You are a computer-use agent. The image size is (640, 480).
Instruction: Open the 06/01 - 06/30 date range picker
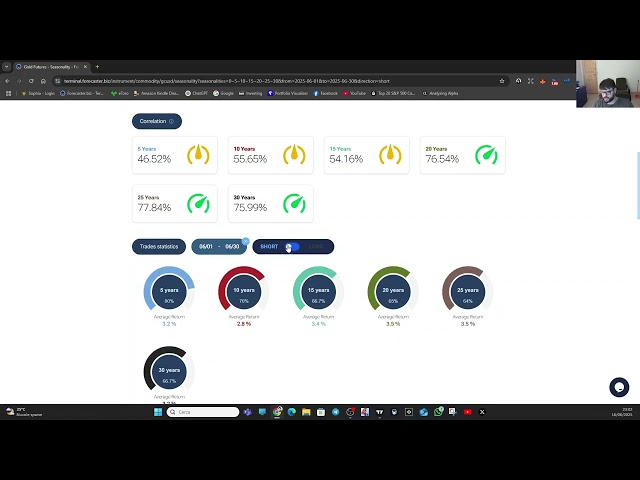click(x=218, y=247)
